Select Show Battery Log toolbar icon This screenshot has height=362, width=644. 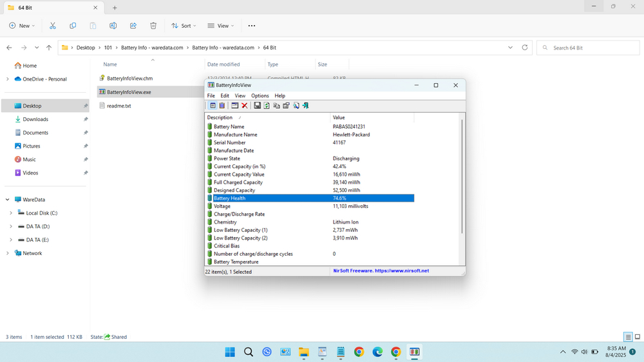(x=222, y=106)
